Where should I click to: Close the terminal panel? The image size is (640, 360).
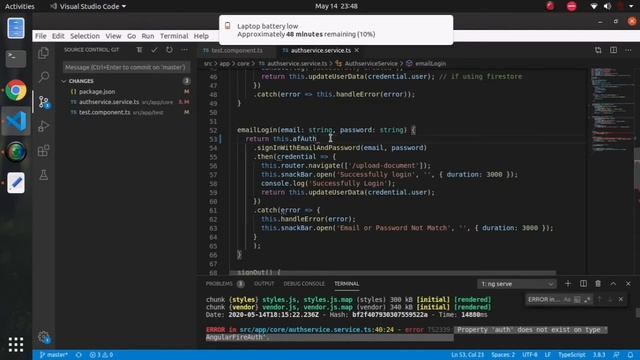click(628, 284)
